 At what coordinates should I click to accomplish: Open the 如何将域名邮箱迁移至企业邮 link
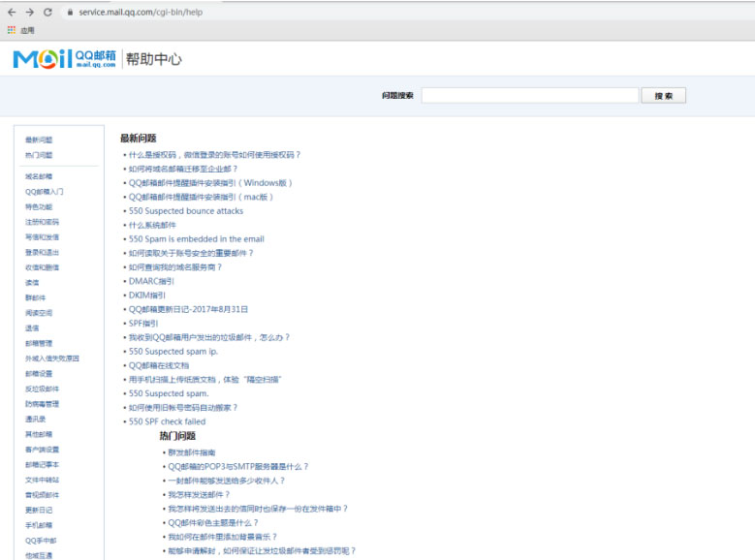click(183, 169)
